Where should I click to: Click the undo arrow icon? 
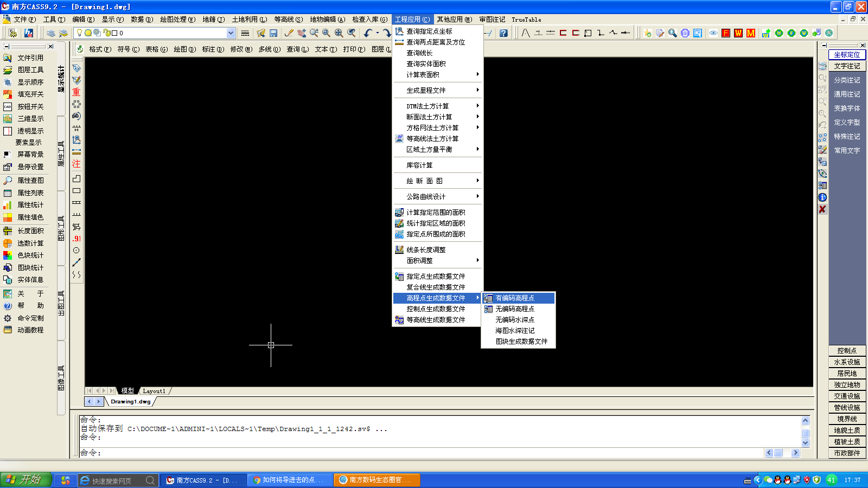[368, 33]
